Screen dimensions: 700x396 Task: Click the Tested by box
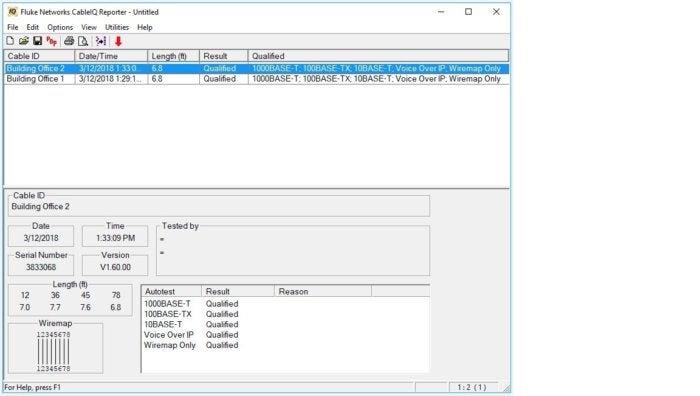[293, 251]
